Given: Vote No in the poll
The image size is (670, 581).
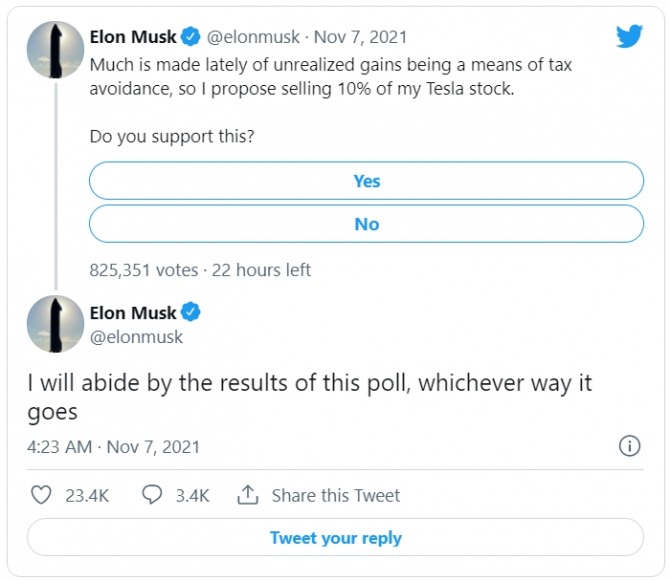Looking at the screenshot, I should click(x=366, y=224).
